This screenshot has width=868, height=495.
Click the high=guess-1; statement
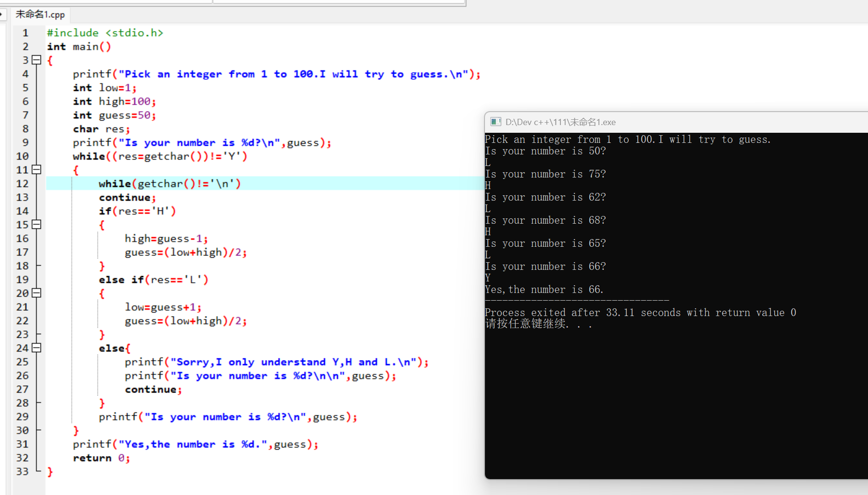tap(166, 238)
